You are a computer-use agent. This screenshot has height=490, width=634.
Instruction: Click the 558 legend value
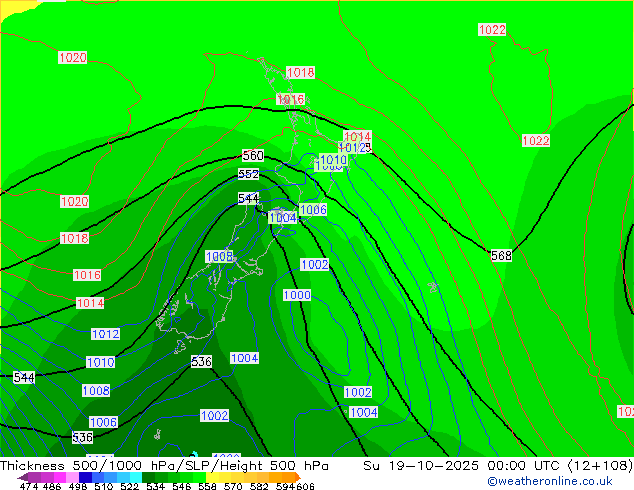[207, 486]
